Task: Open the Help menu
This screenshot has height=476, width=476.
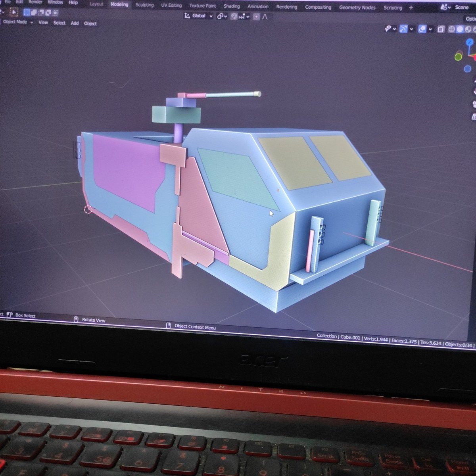Action: 73,2
